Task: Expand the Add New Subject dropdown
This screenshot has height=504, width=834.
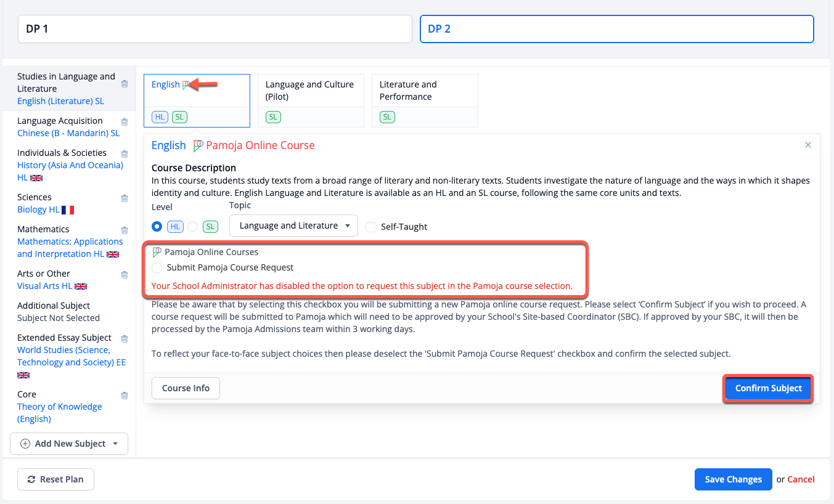Action: [69, 444]
